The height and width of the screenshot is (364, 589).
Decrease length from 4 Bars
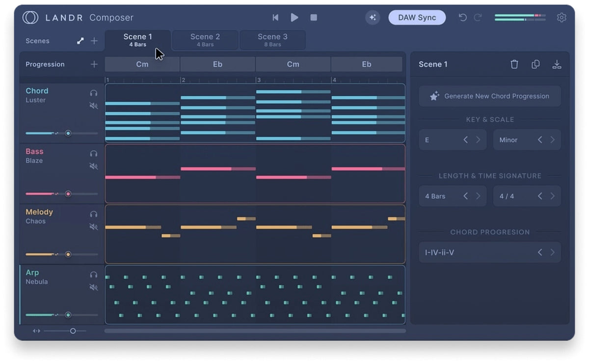tap(466, 196)
